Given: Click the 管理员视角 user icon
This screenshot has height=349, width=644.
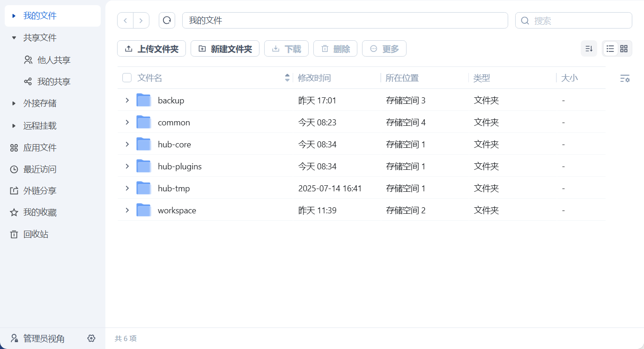Looking at the screenshot, I should tap(14, 338).
